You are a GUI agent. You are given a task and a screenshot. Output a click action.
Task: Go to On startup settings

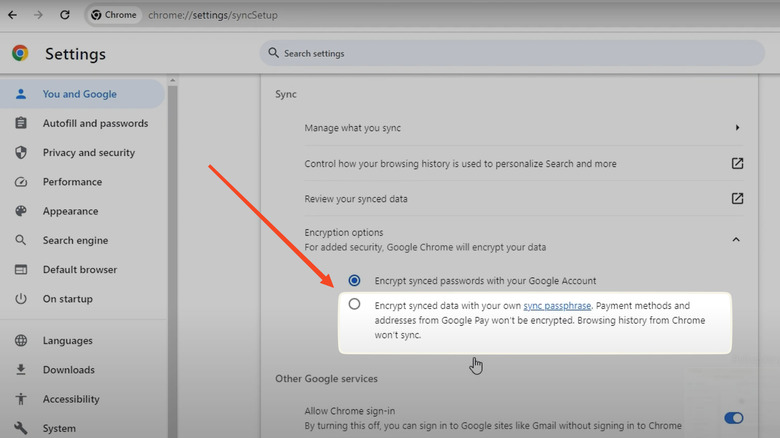click(67, 299)
